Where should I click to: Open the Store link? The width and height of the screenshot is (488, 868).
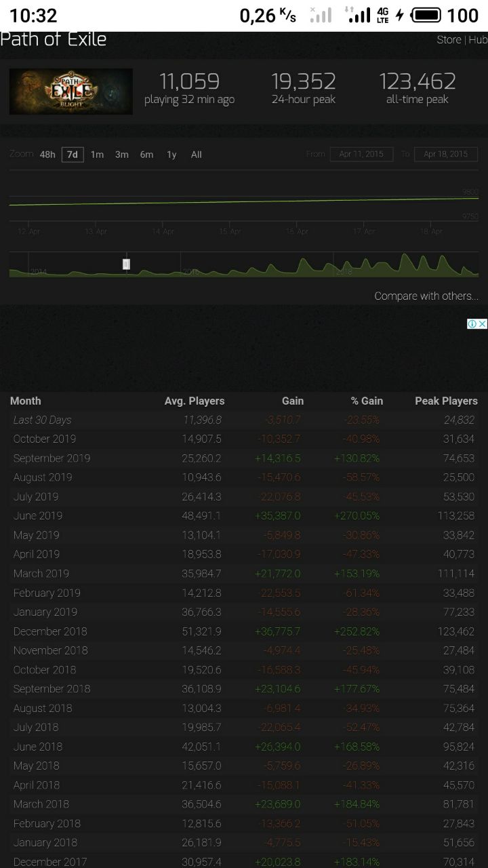pos(449,40)
